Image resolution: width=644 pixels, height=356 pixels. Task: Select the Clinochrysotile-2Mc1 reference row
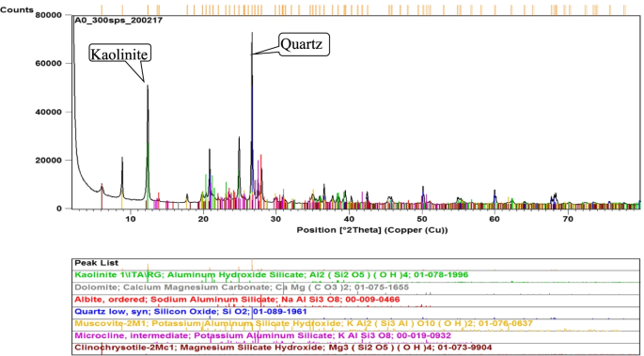356,348
